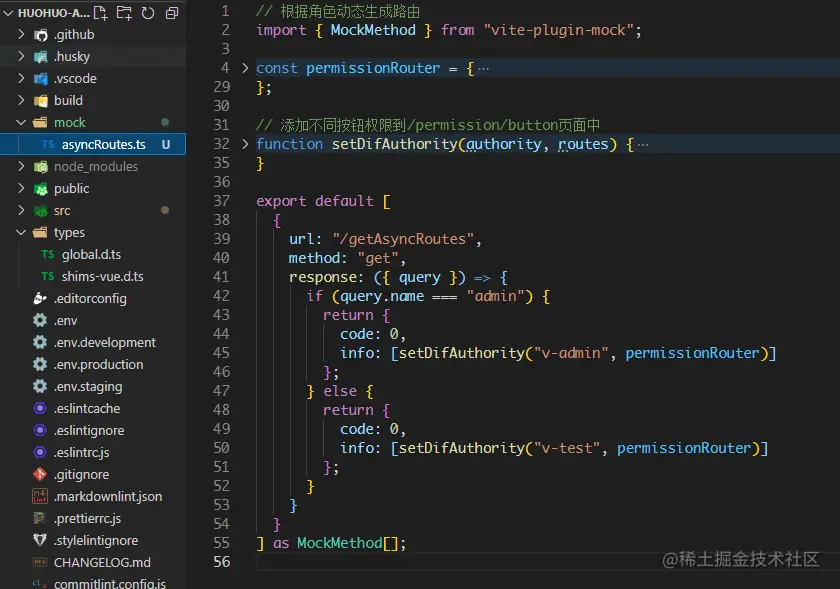Click the .prettierrc.js file icon
840x589 pixels.
pyautogui.click(x=40, y=518)
